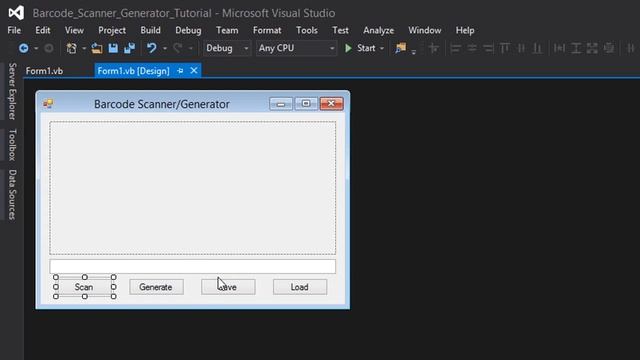Click the form icon in the Barcode title bar

(x=48, y=104)
